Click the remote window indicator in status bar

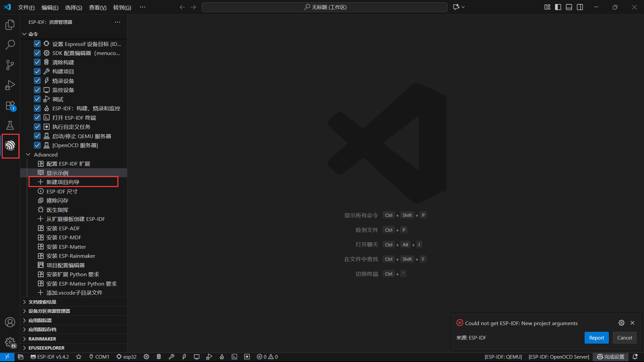pos(7,357)
